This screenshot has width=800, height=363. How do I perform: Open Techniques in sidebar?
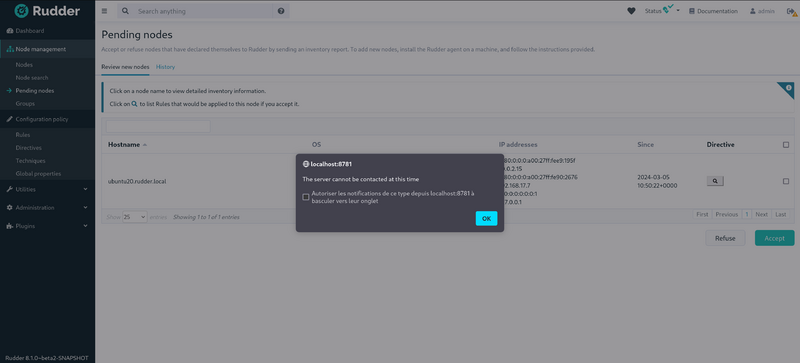point(30,161)
